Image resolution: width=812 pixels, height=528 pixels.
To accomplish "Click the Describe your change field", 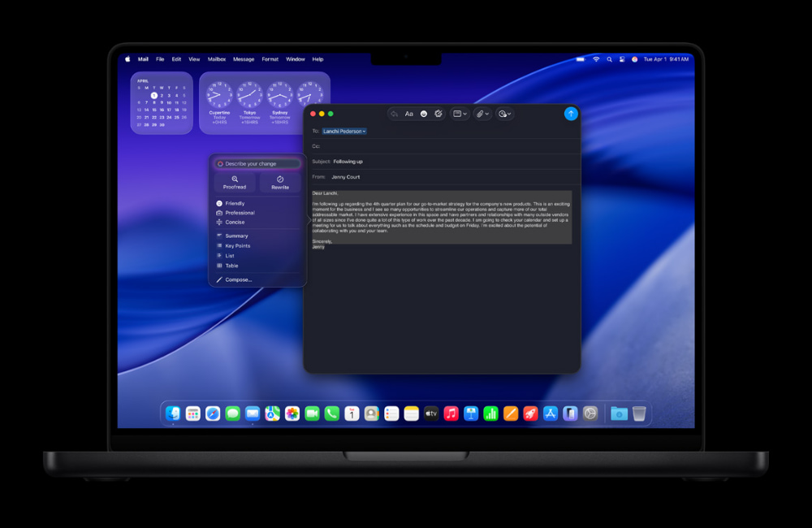I will (x=256, y=163).
